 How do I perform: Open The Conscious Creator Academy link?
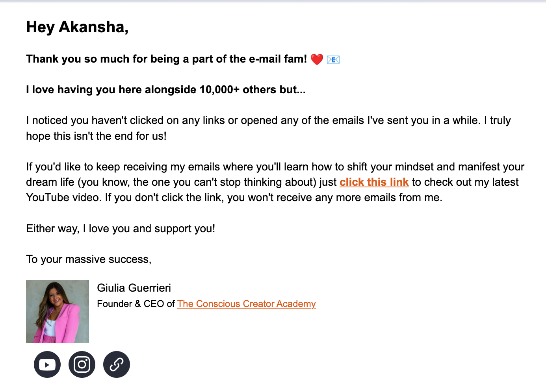246,304
